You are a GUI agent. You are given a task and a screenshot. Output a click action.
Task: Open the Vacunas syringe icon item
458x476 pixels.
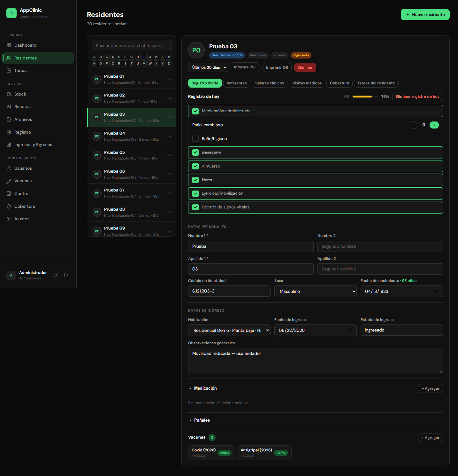click(x=9, y=181)
